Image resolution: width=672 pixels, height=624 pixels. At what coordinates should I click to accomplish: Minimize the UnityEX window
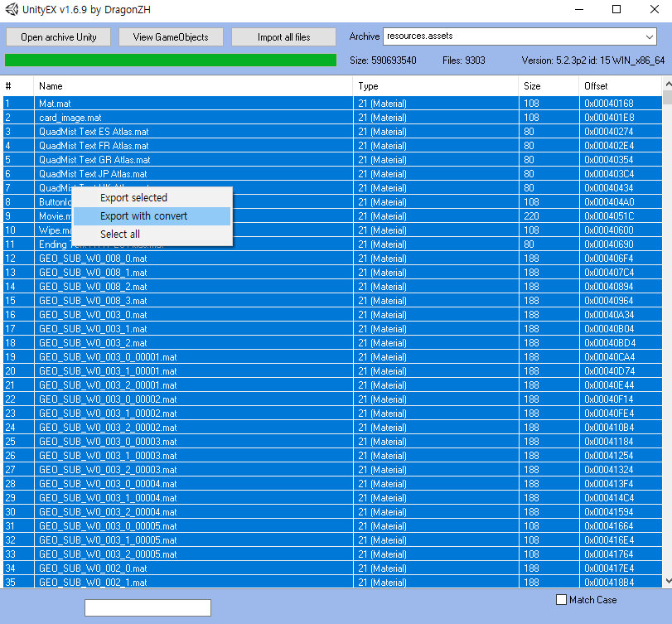pyautogui.click(x=579, y=9)
